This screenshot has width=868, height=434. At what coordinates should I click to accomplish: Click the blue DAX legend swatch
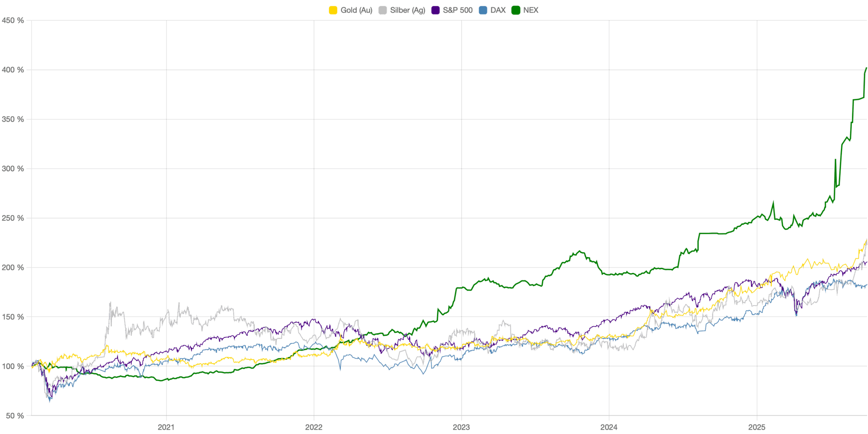(x=483, y=10)
